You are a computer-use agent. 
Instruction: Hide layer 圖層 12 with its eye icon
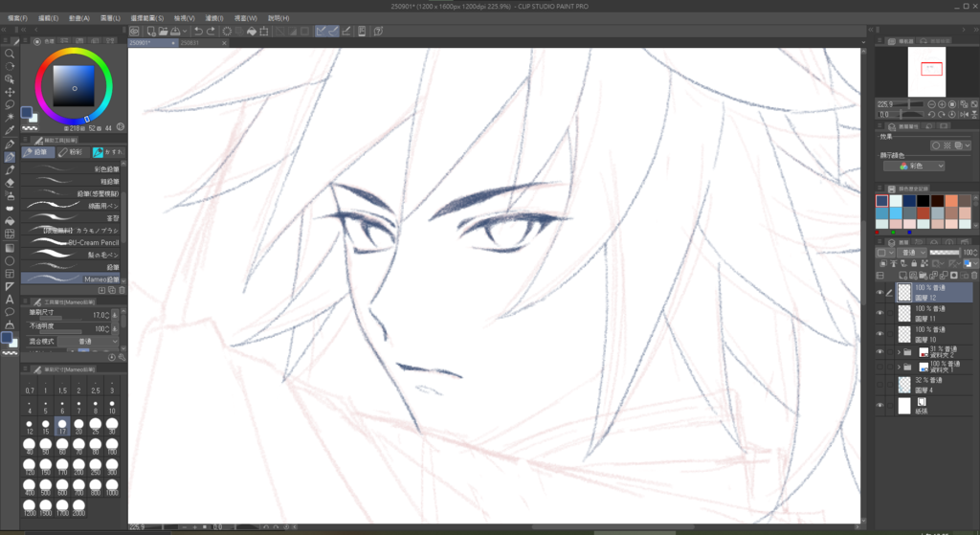(880, 292)
